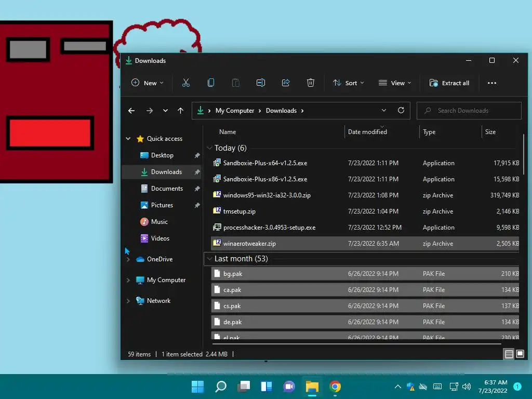Select Sandboxie-Plus-x64-v1.2.5.exe file
The image size is (532, 399).
tap(365, 163)
